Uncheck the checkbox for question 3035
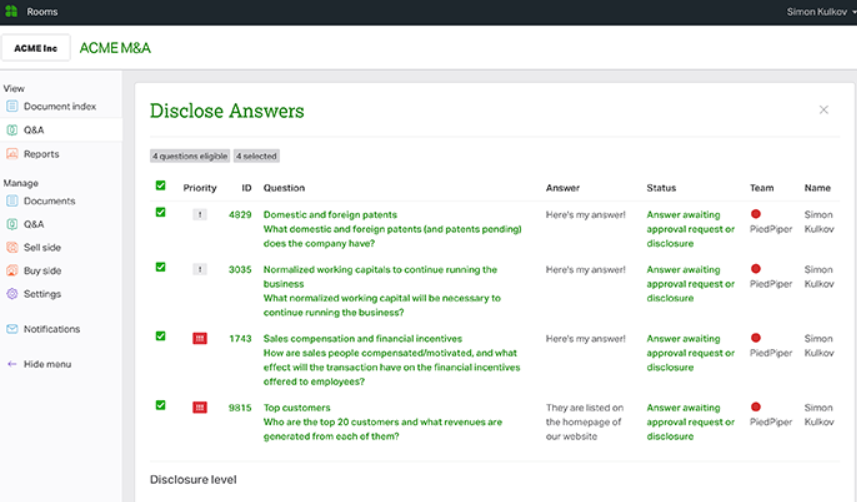The height and width of the screenshot is (502, 857). coord(160,267)
